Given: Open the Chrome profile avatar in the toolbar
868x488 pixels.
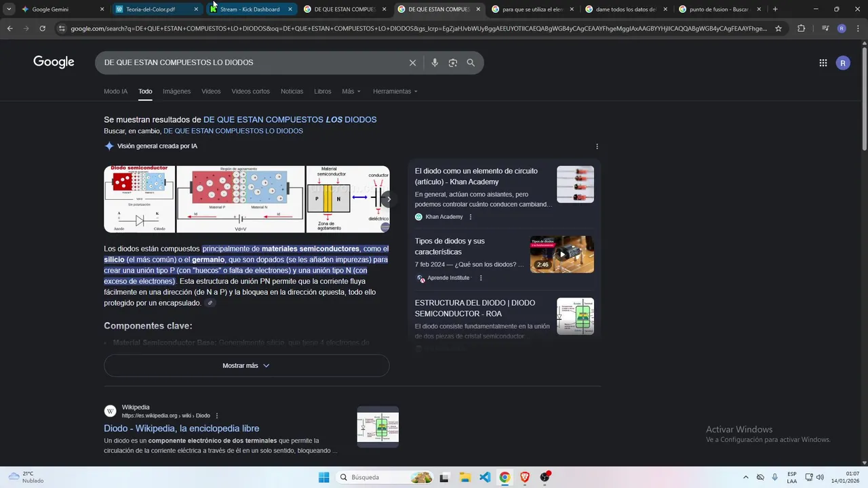Looking at the screenshot, I should pyautogui.click(x=842, y=28).
